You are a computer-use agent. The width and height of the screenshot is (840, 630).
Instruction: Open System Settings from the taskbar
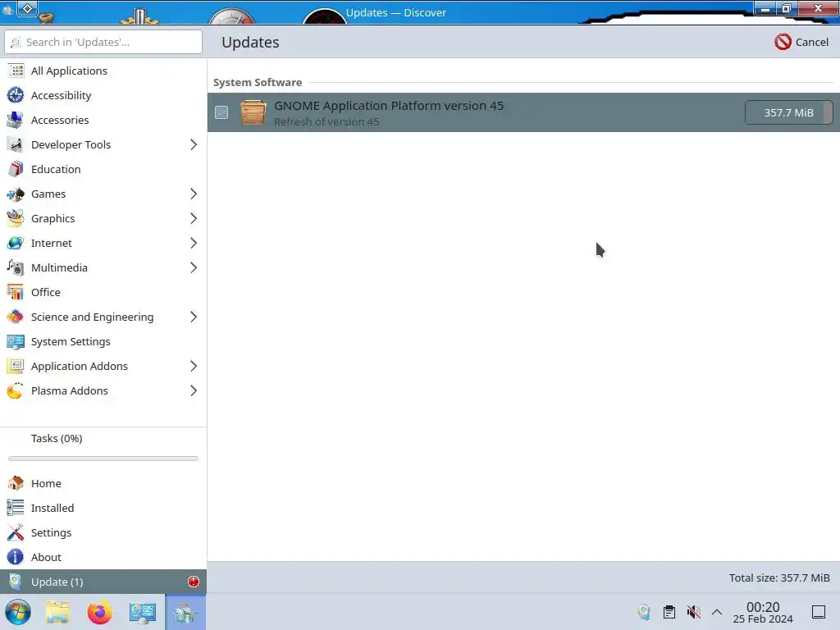tap(142, 612)
